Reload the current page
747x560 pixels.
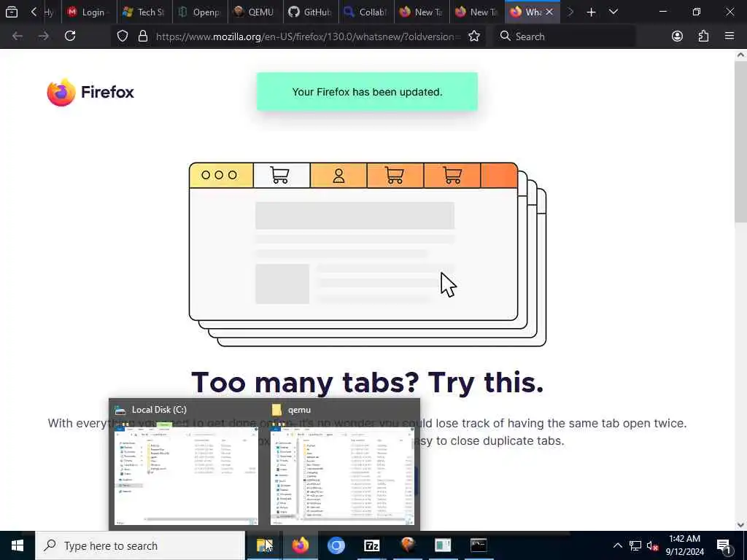pos(70,36)
